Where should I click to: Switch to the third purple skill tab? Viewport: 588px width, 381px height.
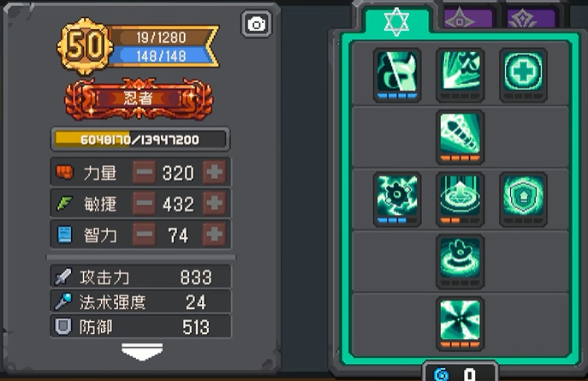531,18
